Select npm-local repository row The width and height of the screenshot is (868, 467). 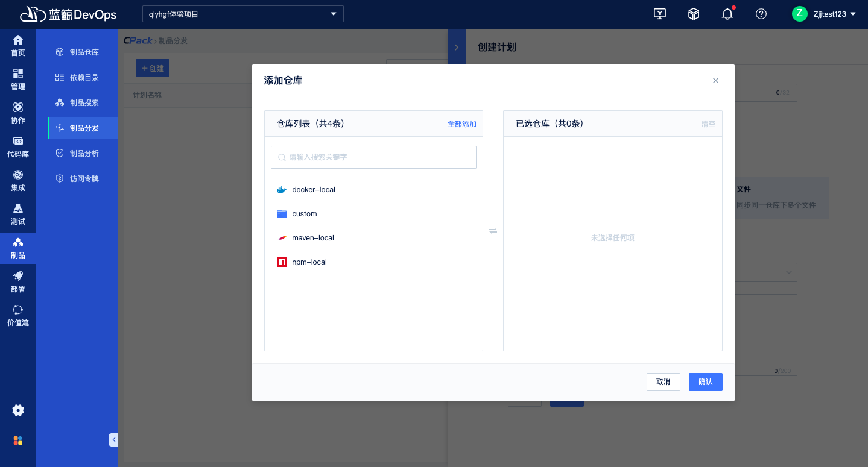pos(373,262)
